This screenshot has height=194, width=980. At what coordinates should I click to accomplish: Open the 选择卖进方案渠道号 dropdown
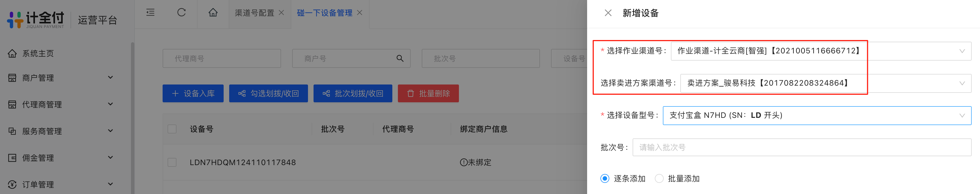[x=826, y=83]
